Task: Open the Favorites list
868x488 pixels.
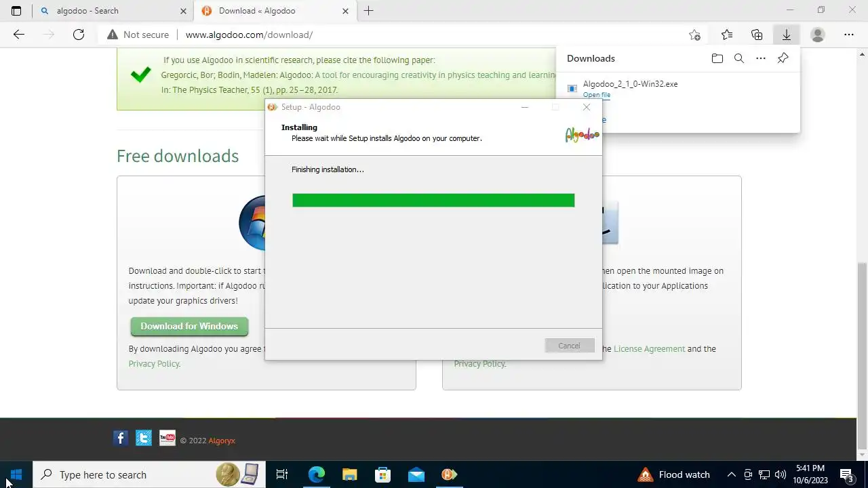Action: [727, 35]
